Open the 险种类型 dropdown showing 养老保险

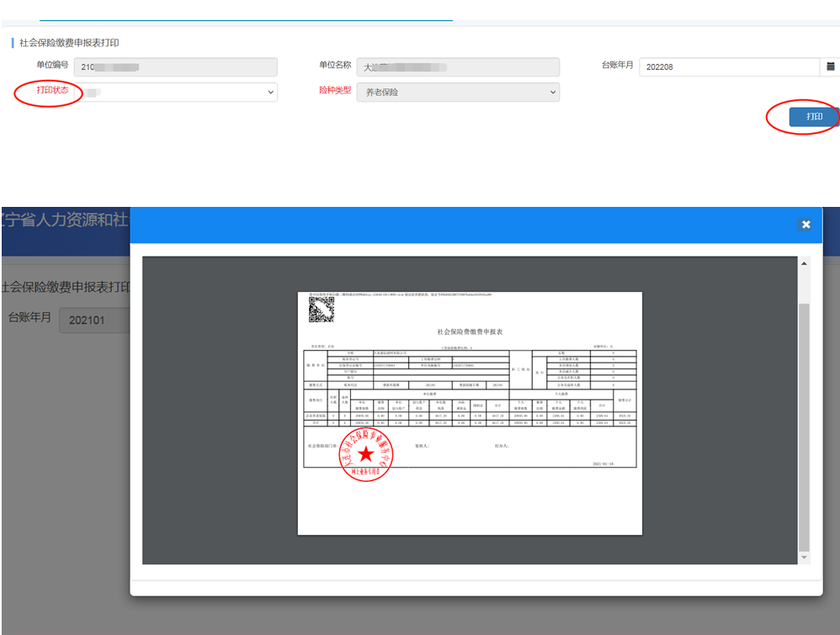[458, 92]
